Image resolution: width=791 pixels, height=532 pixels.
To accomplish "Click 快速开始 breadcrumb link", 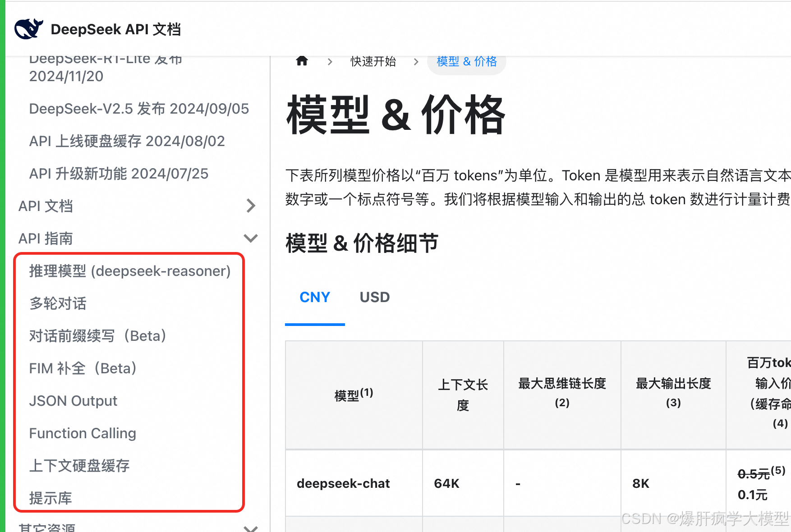I will pyautogui.click(x=373, y=61).
